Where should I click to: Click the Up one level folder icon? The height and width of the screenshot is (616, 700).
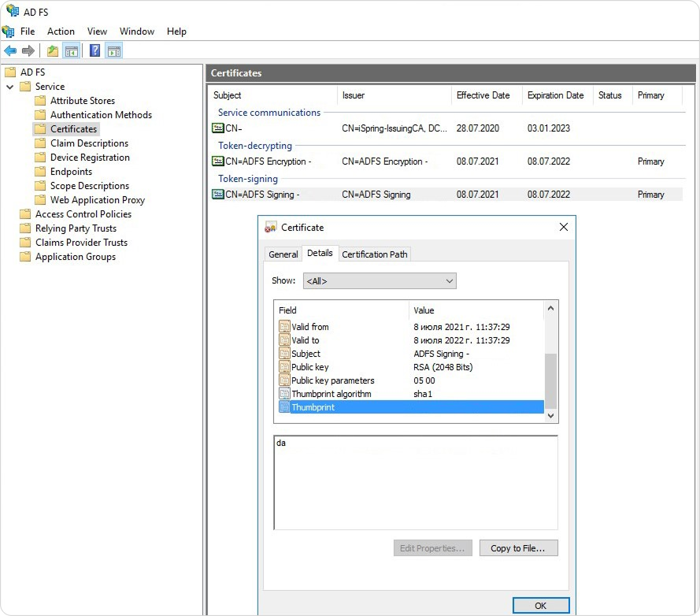(x=53, y=51)
